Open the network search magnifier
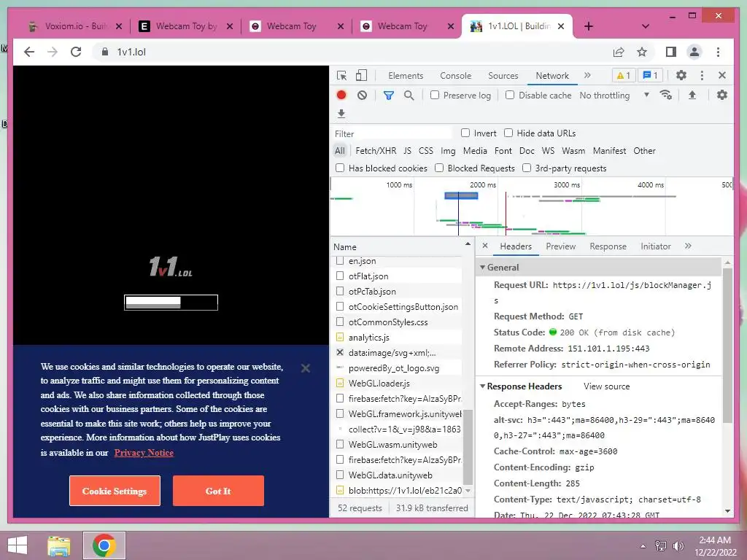Image resolution: width=747 pixels, height=560 pixels. (x=409, y=96)
